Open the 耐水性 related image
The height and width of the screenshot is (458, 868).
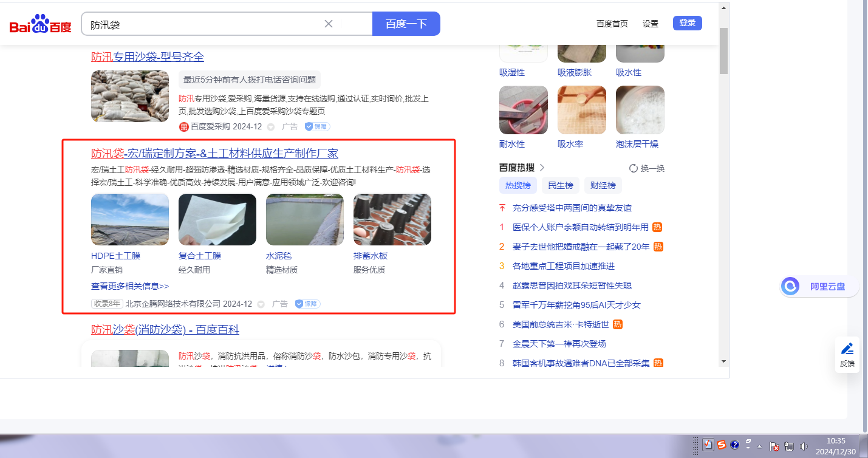pos(524,110)
